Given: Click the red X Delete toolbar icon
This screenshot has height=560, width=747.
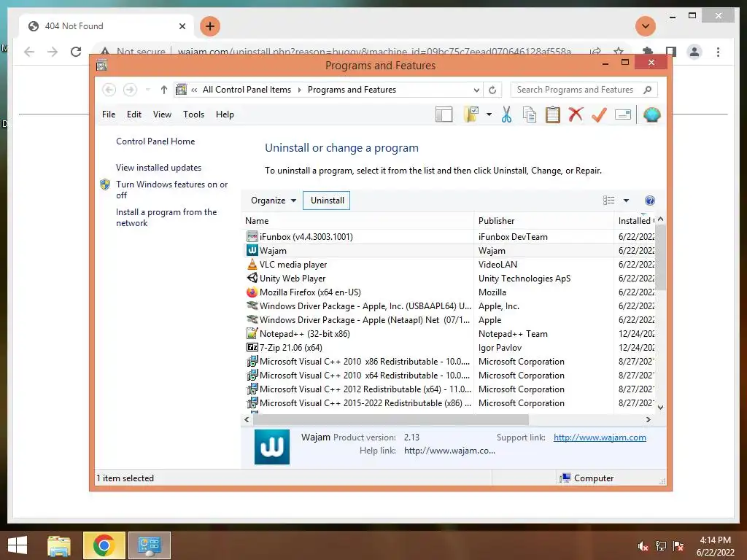Looking at the screenshot, I should tap(576, 114).
